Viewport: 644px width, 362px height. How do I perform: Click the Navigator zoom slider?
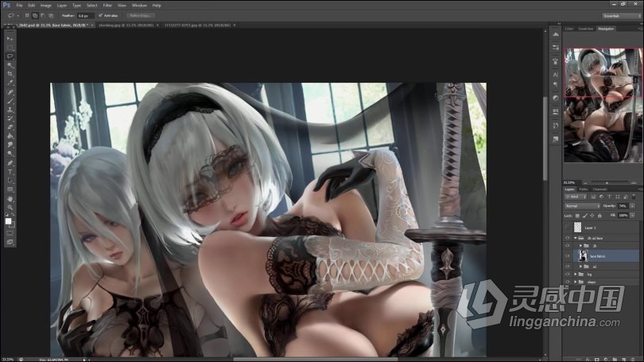607,182
